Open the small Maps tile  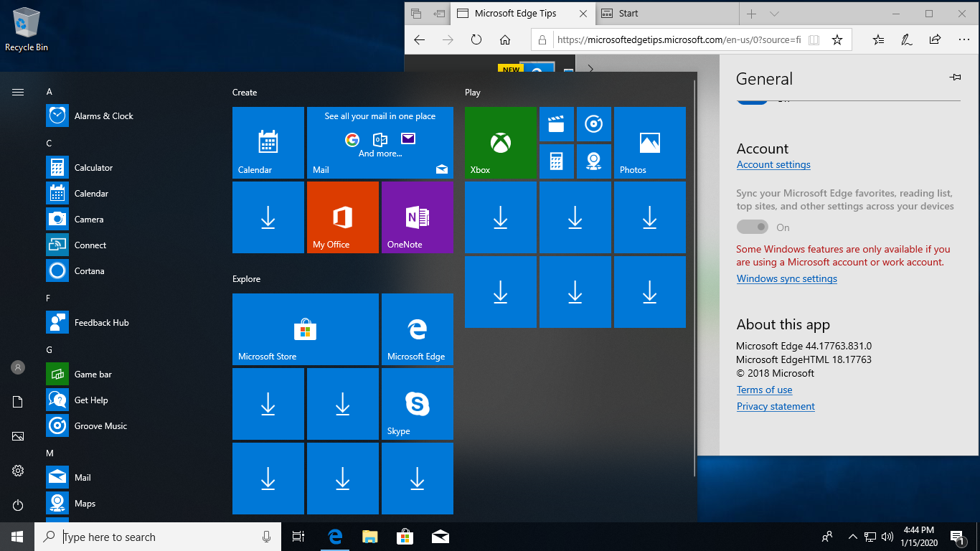(594, 161)
